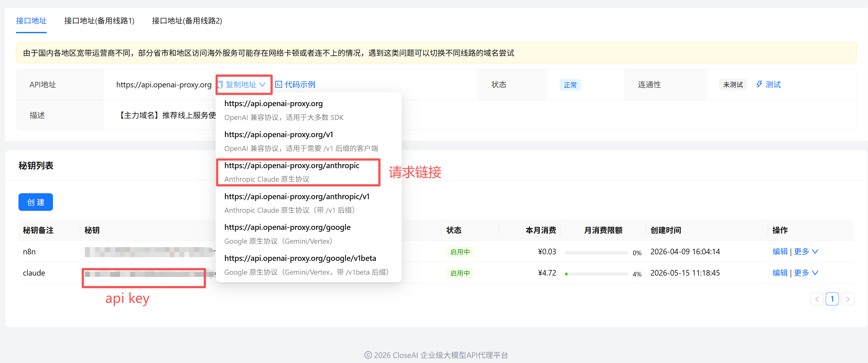
Task: Click the 启用中 tag in n8n row
Action: [460, 252]
